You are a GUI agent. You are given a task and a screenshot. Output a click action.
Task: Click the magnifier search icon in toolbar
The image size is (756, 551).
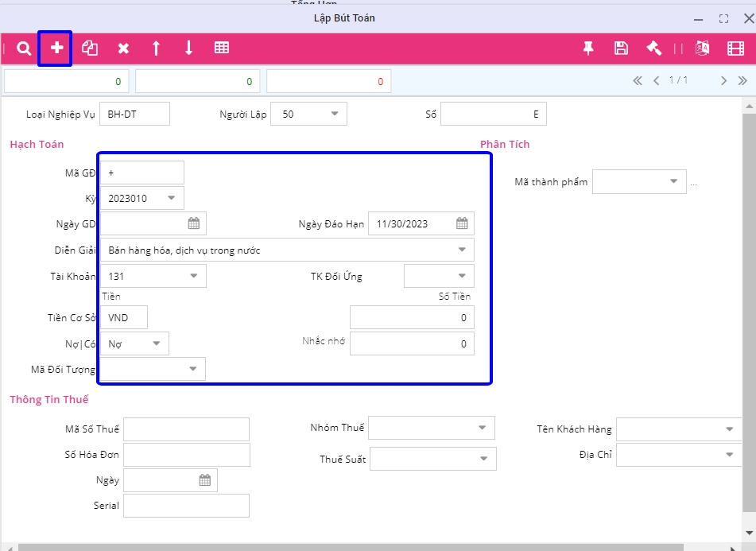coord(24,49)
